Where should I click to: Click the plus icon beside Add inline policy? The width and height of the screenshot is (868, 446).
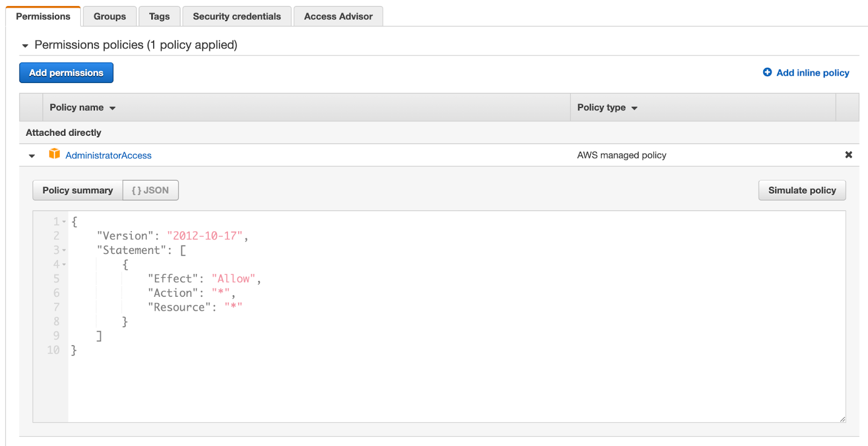[767, 72]
